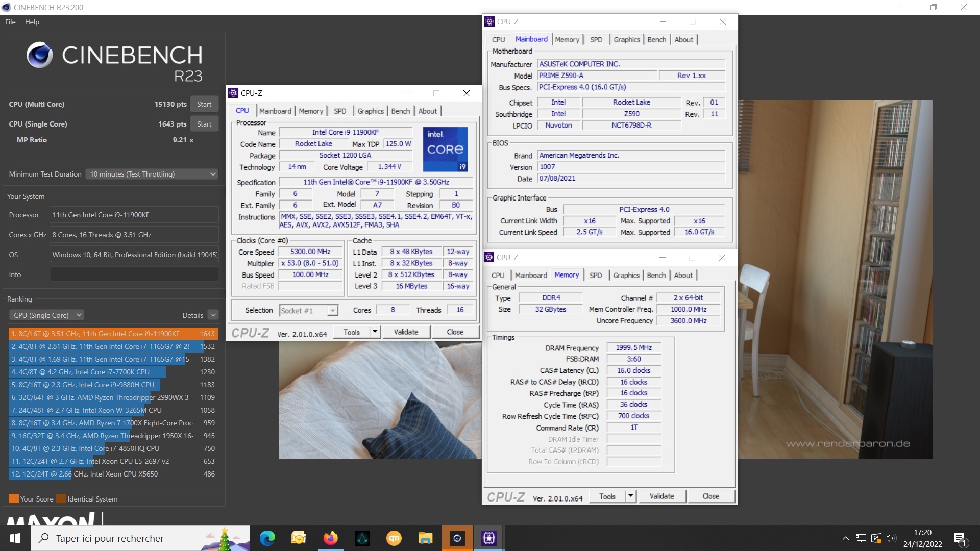Open the notification center icon

pyautogui.click(x=960, y=539)
